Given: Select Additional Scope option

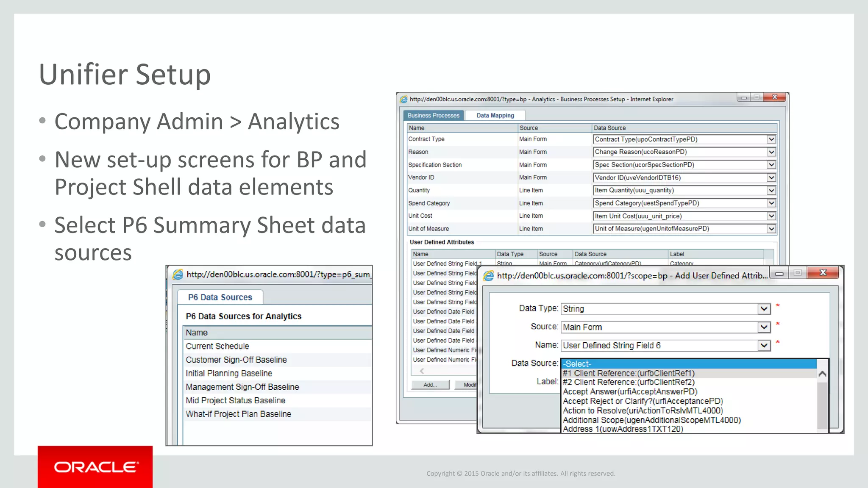Looking at the screenshot, I should pos(689,420).
